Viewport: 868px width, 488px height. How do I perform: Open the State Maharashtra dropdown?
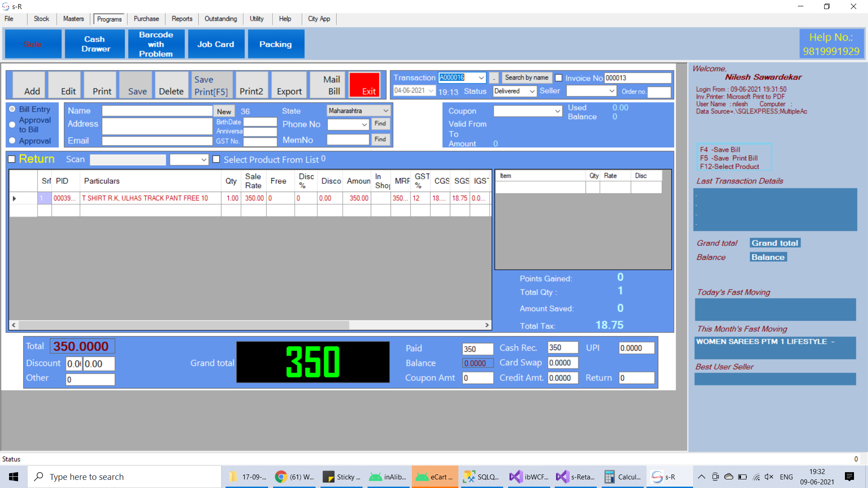[x=386, y=111]
